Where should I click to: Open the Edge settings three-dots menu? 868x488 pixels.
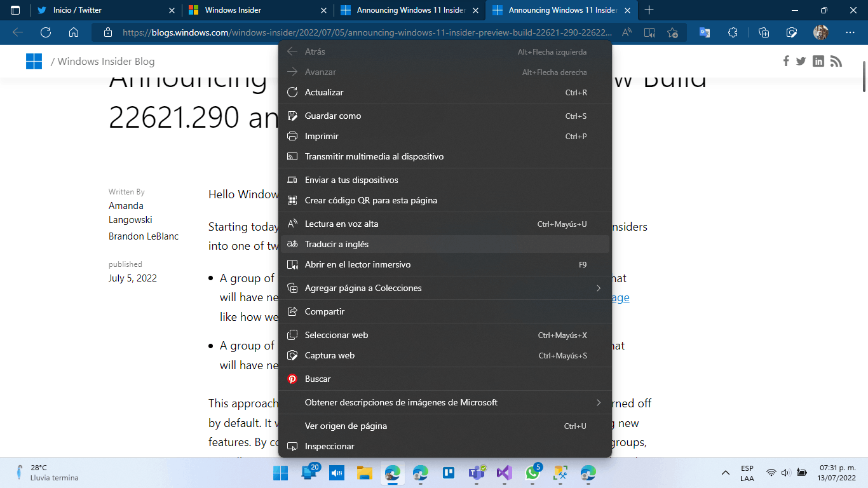(x=850, y=32)
